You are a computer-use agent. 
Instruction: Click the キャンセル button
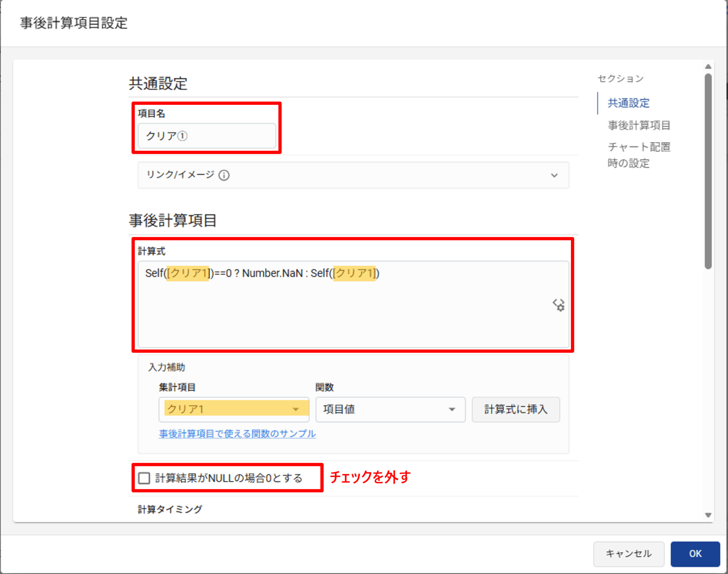click(x=628, y=553)
